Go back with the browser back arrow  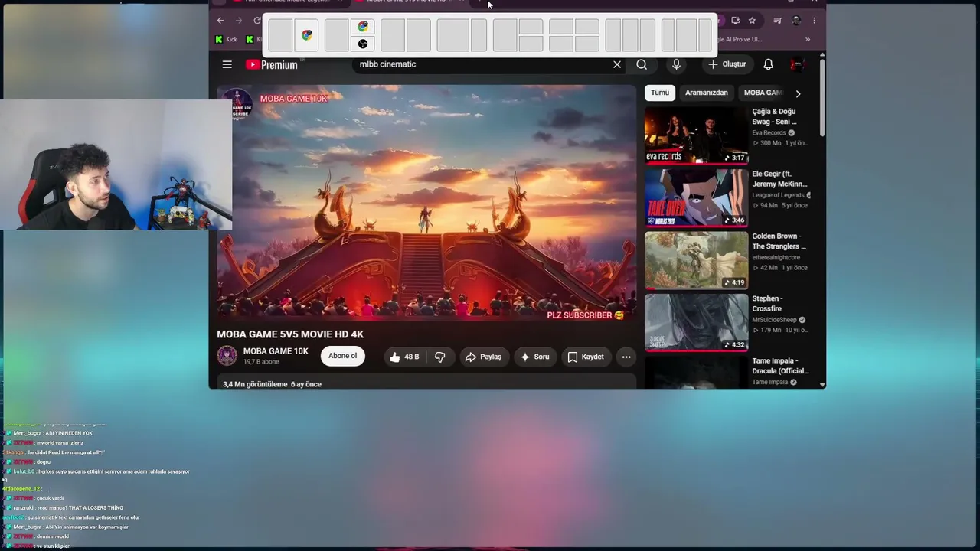pos(220,21)
